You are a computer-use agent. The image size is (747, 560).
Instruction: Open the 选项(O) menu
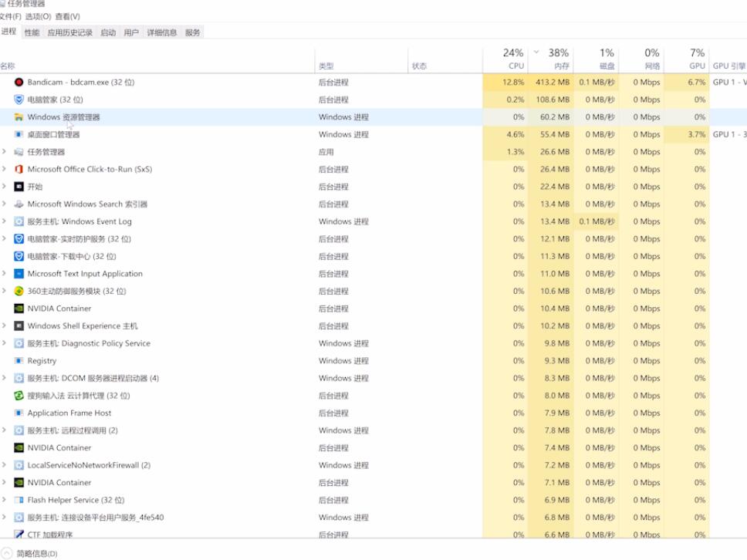(x=38, y=17)
